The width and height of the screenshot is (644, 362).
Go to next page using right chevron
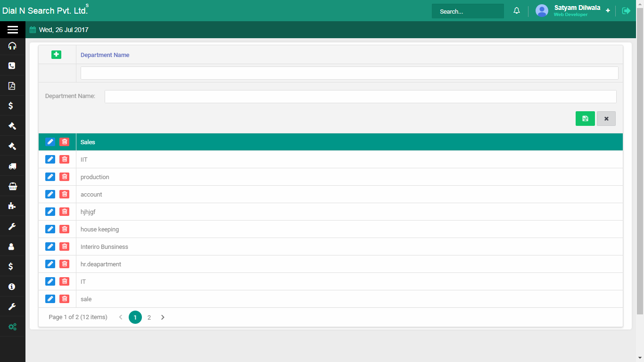click(x=163, y=317)
